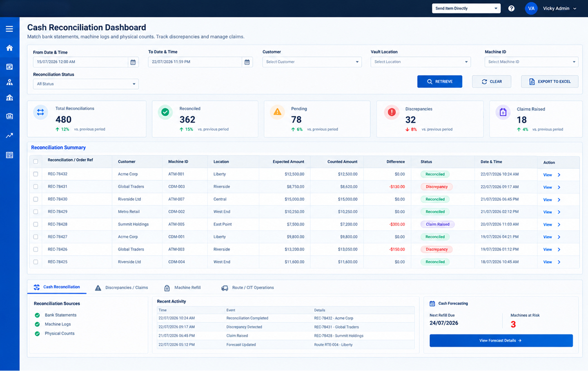This screenshot has width=588, height=371.
Task: Open the sidebar trend chart icon
Action: [9, 136]
